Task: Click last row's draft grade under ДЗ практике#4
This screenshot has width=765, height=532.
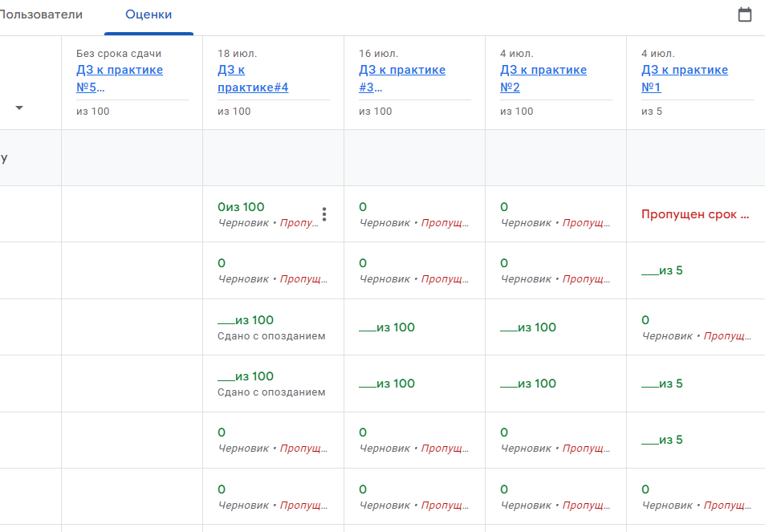Action: [273, 497]
